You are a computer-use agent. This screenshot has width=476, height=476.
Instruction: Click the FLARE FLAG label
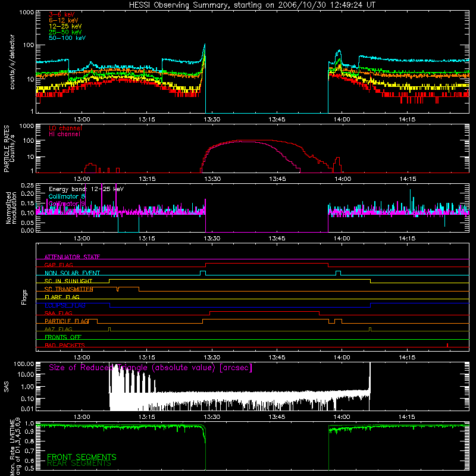62,297
